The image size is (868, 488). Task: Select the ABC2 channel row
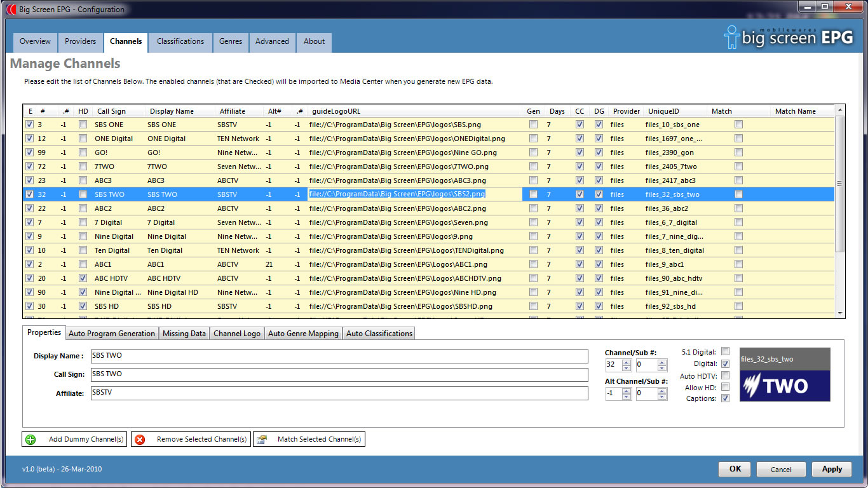429,208
